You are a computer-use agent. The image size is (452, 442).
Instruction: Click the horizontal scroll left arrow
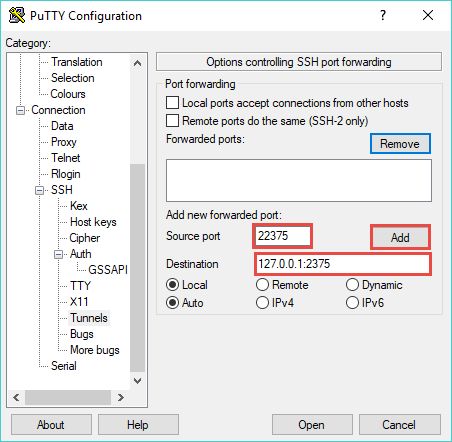pos(16,397)
